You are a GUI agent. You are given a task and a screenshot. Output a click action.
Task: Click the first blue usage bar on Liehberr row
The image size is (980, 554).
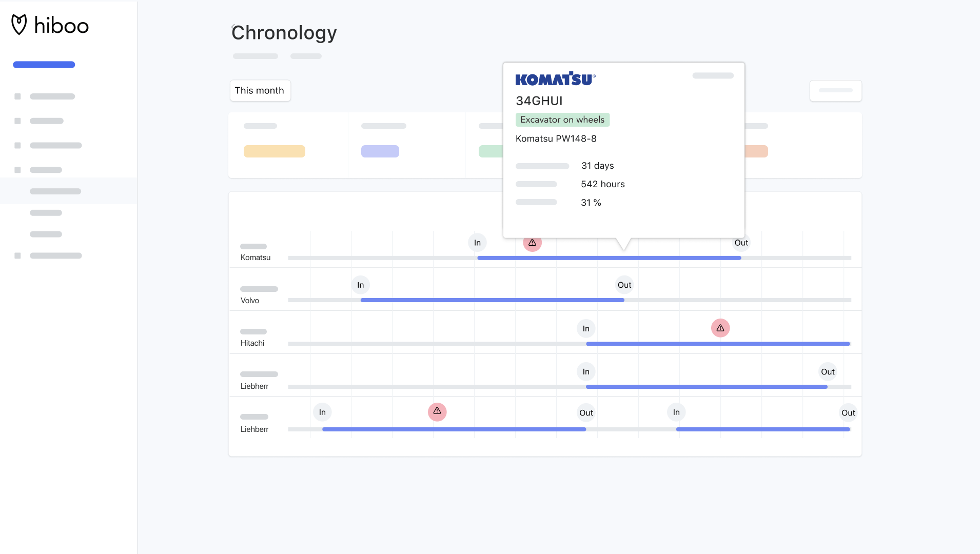pos(454,429)
